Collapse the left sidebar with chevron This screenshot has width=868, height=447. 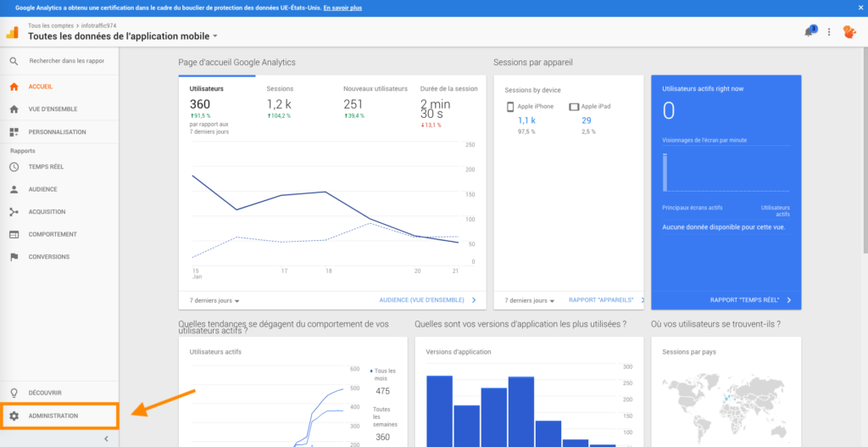(106, 439)
